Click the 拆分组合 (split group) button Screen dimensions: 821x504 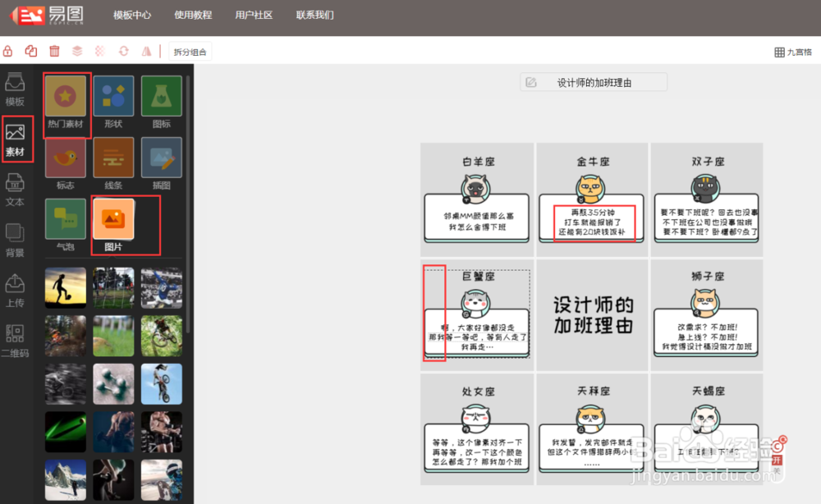[190, 50]
